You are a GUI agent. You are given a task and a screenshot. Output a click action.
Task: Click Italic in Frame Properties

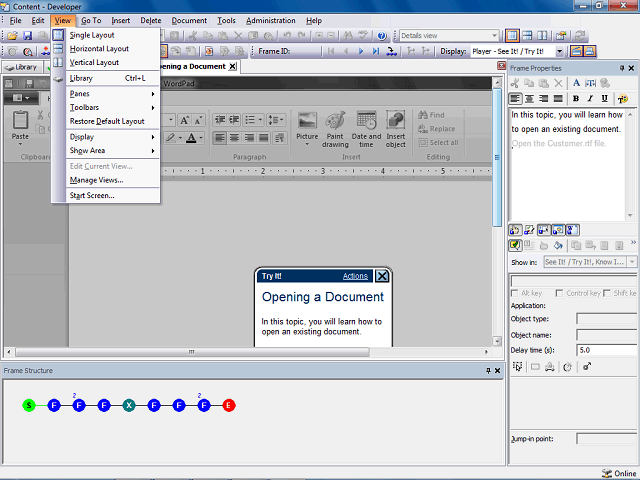coord(590,98)
